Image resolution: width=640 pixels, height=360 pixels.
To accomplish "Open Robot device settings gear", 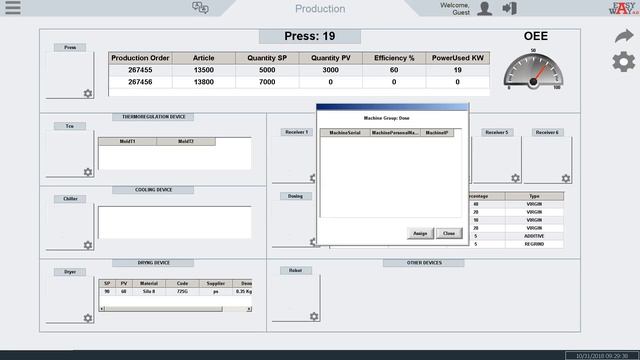I will pyautogui.click(x=314, y=316).
